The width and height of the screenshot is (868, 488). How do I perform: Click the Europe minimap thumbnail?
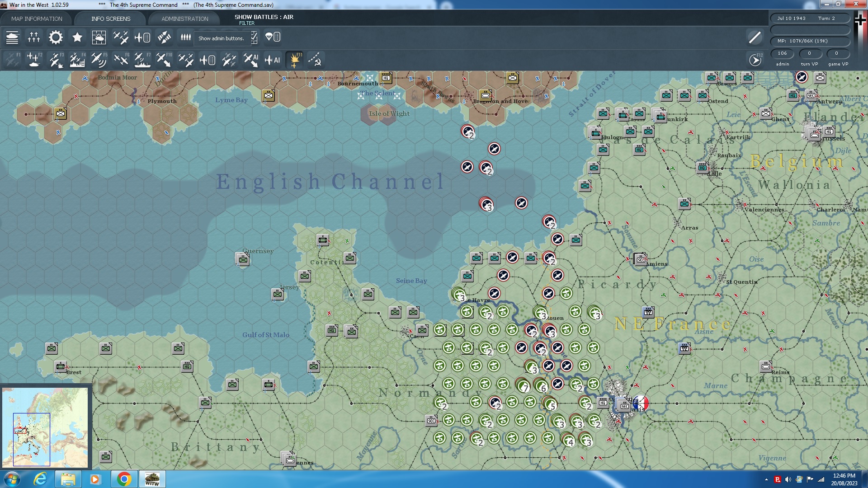click(45, 427)
